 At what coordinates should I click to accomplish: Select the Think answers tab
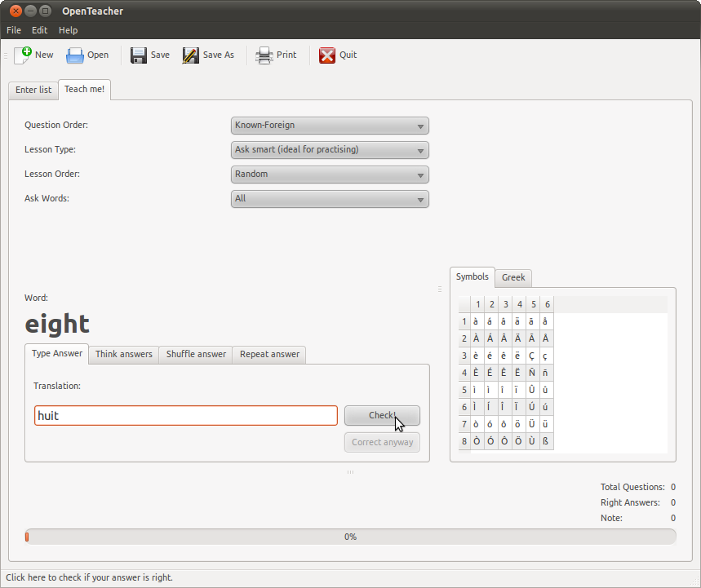click(x=124, y=354)
